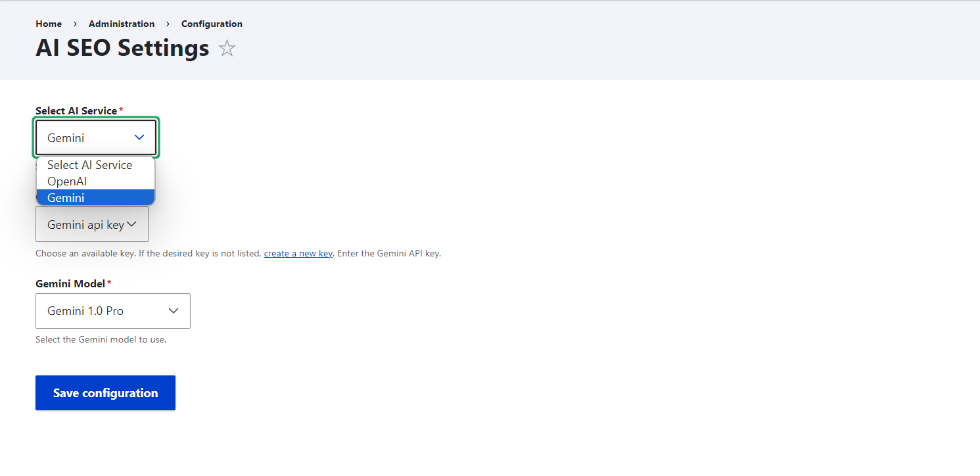Expand the Gemini Model dropdown

pyautogui.click(x=113, y=311)
